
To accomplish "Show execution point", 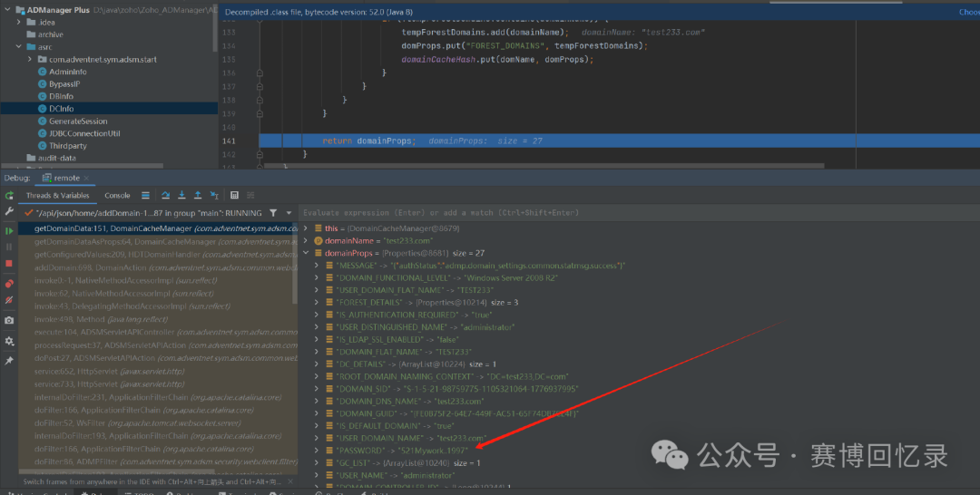I will (145, 196).
